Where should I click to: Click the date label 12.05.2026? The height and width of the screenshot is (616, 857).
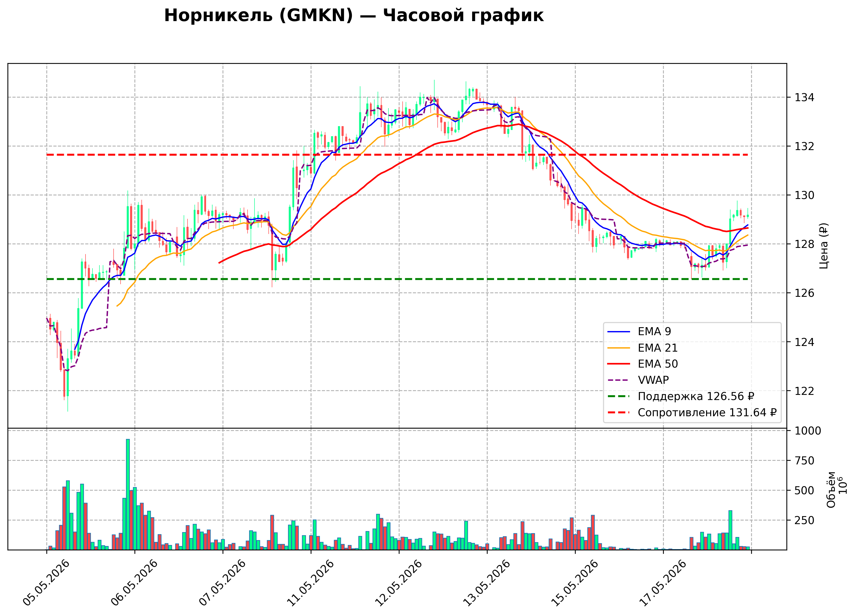coord(398,583)
